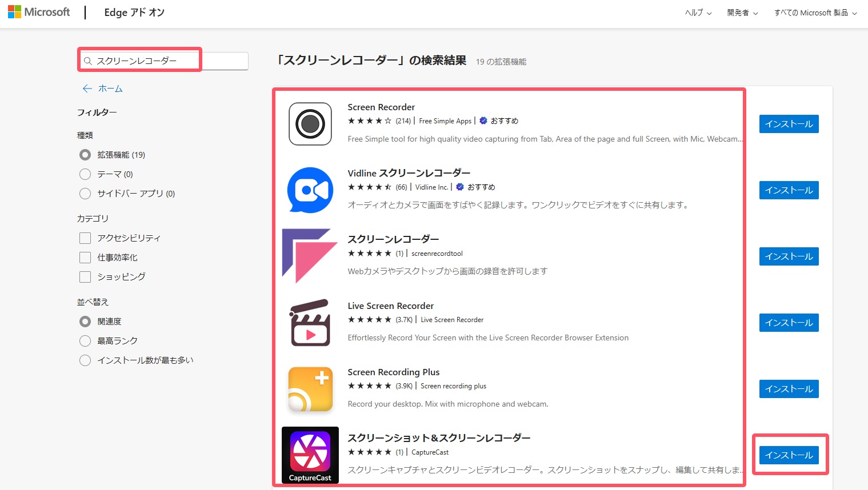Click the Screen Recording Plus yellow icon
868x490 pixels.
(x=310, y=389)
